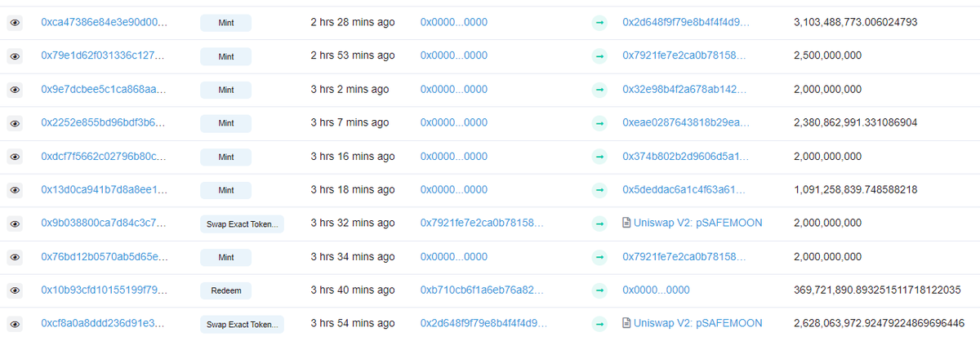The width and height of the screenshot is (980, 341).
Task: Click contract document icon in 3 hrs 32 mins row
Action: [x=626, y=223]
